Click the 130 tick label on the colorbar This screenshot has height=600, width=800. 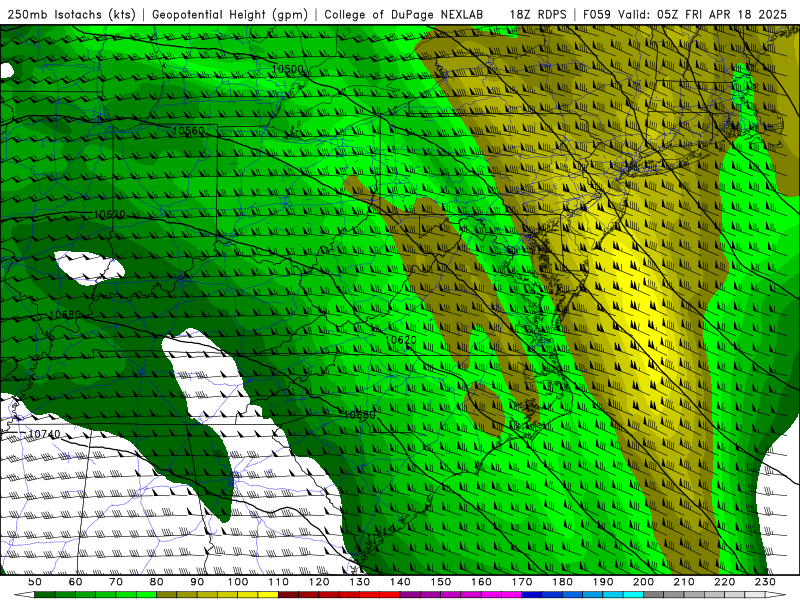tap(359, 582)
